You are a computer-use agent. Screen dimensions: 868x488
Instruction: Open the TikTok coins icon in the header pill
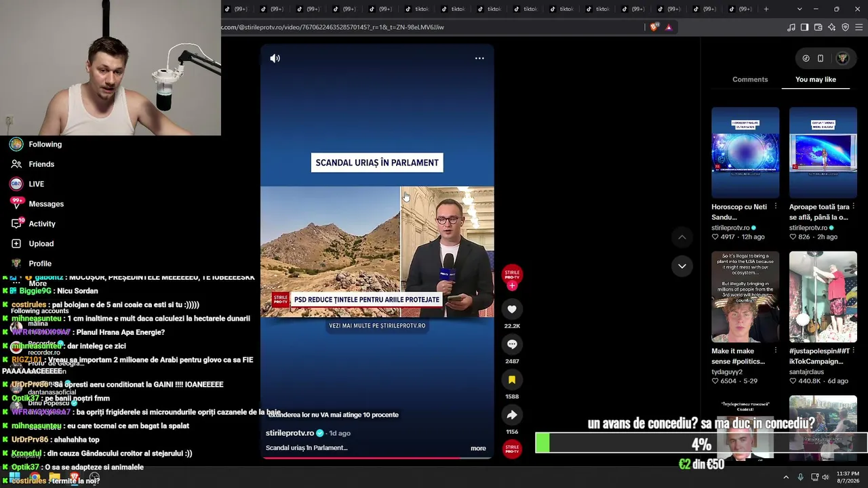pyautogui.click(x=806, y=58)
